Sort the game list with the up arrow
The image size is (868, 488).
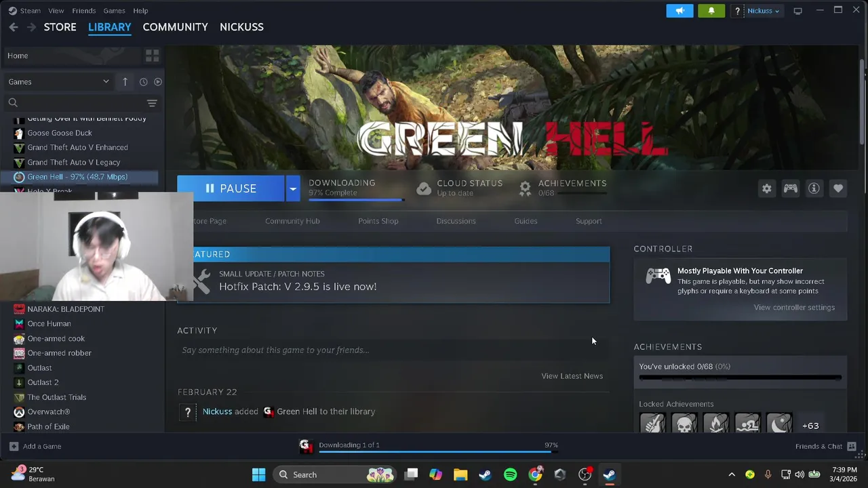[125, 81]
